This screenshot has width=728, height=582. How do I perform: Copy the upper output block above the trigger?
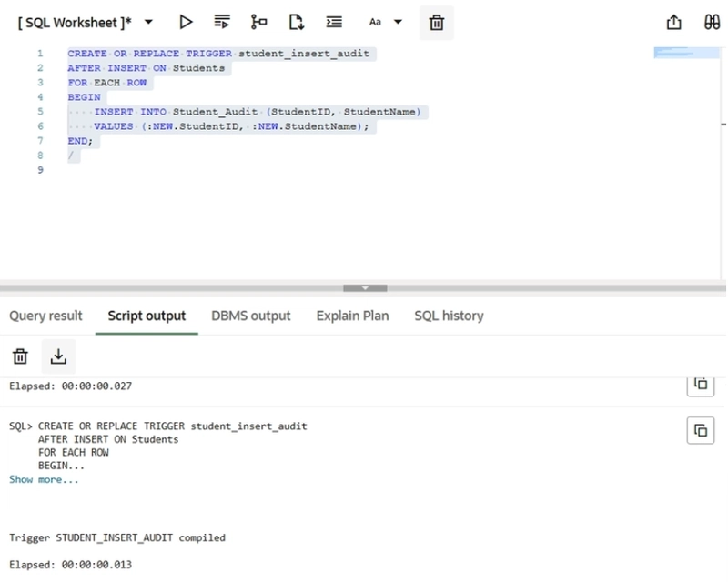(700, 385)
